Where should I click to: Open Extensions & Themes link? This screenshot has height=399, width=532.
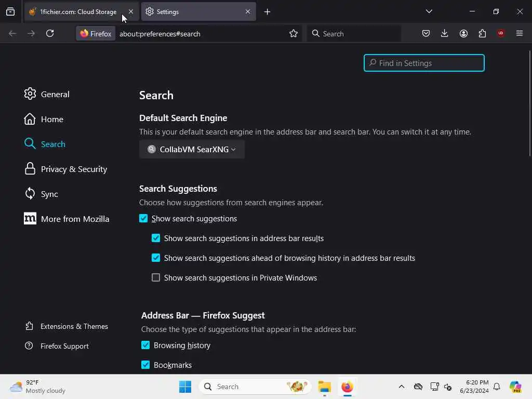coord(66,326)
